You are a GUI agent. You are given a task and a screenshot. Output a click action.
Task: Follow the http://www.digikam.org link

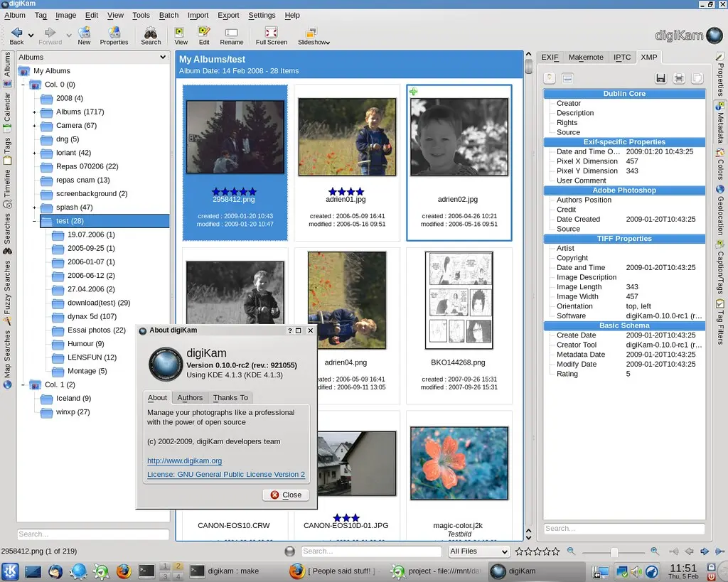pos(183,460)
